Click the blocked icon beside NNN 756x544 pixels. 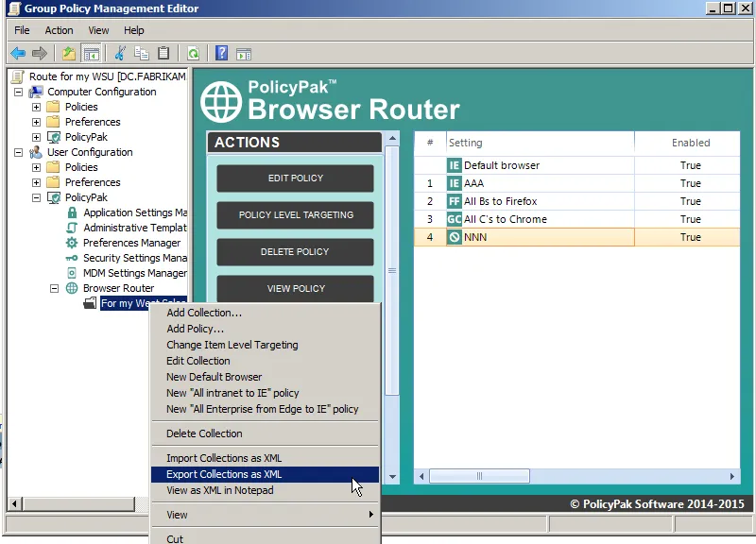tap(455, 237)
